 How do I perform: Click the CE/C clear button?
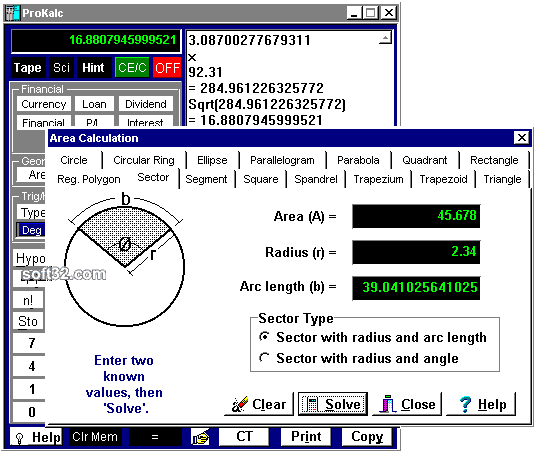(132, 68)
